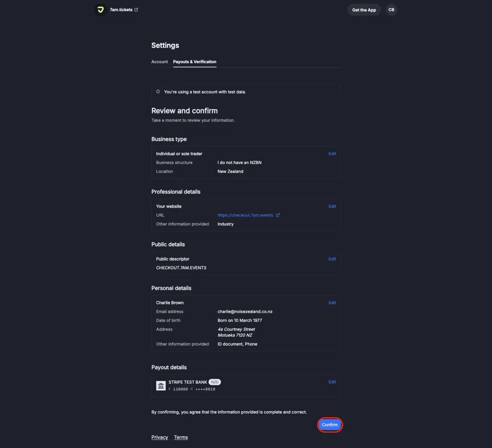The width and height of the screenshot is (492, 448).
Task: Edit Charlie Brown's personal details
Action: 332,303
